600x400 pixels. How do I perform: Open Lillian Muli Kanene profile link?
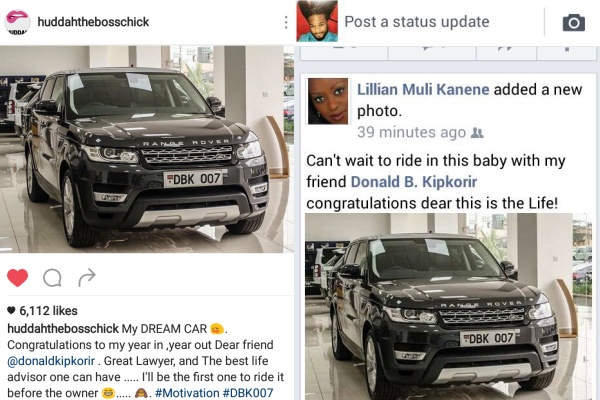tap(423, 90)
